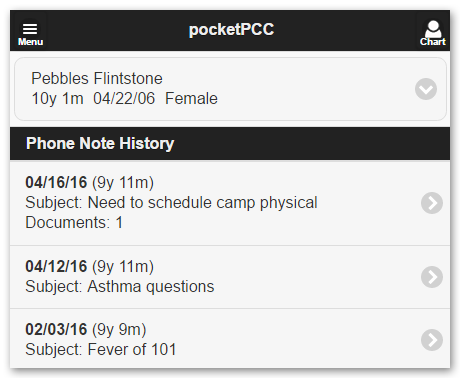Click the Chart text label
Viewport: 460px width, 378px height.
(x=433, y=42)
